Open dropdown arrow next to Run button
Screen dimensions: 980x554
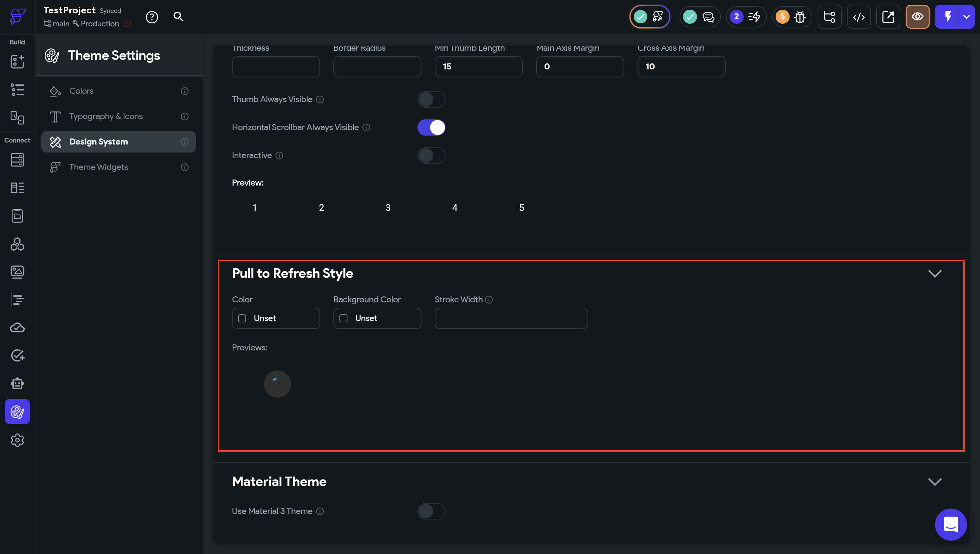click(x=966, y=17)
